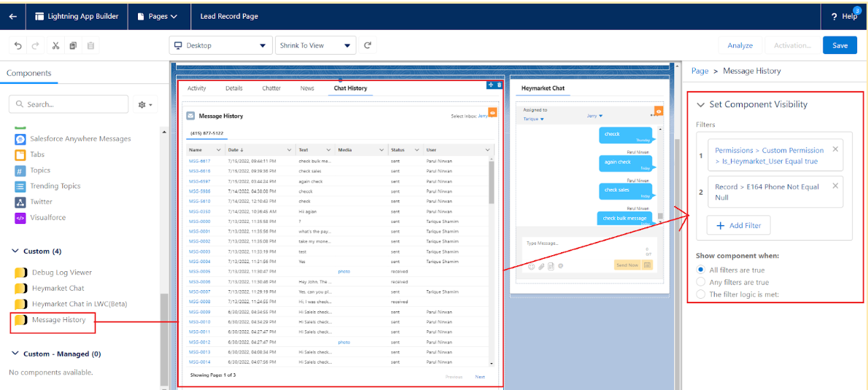The image size is (868, 390).
Task: Switch to the Chatter tab
Action: pos(271,88)
